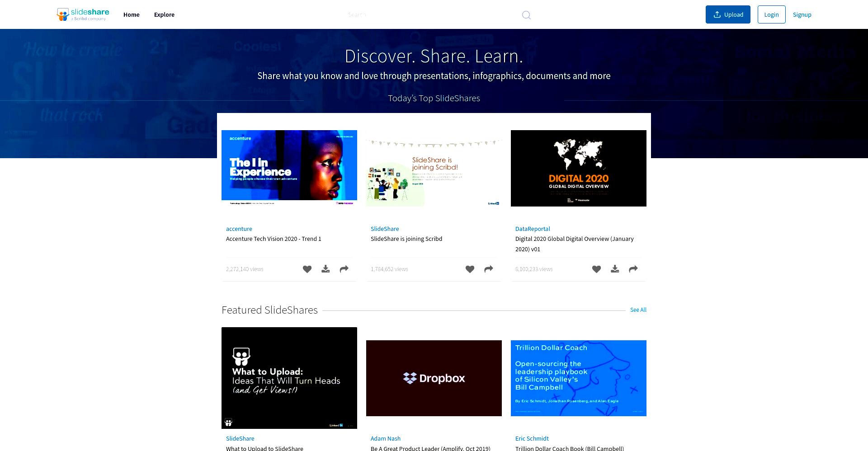Screen dimensions: 868x451
Task: Like the SlideShare is joining Scribd deck
Action: click(470, 269)
